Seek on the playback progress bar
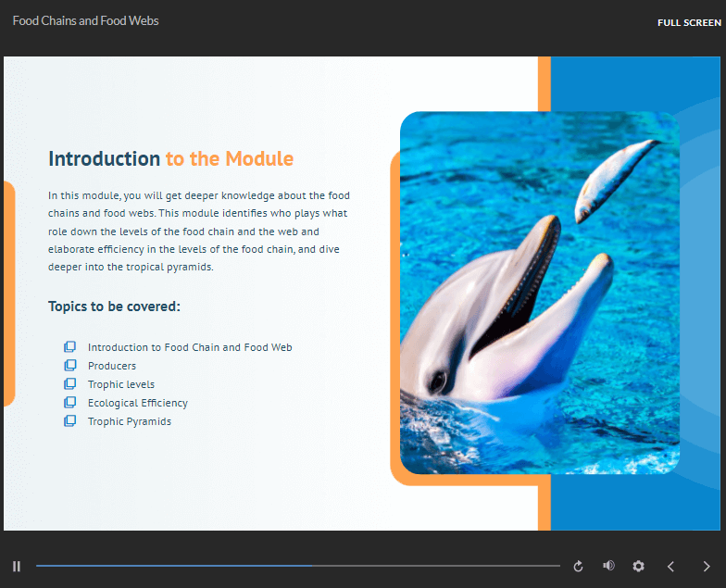The image size is (726, 588). [297, 566]
